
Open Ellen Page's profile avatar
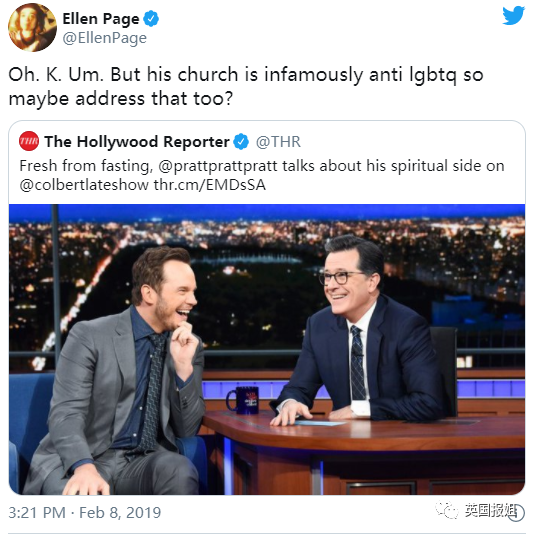pos(32,28)
